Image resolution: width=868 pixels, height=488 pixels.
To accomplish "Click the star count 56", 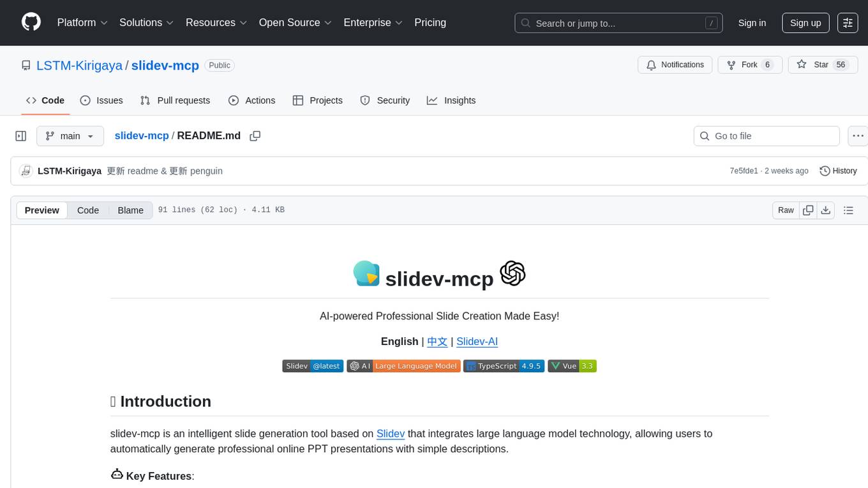I will (841, 65).
